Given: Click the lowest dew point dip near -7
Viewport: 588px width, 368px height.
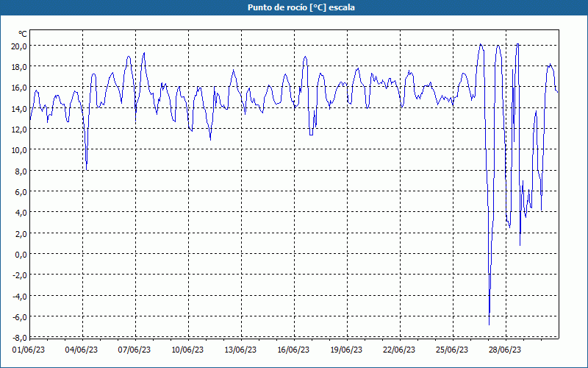Looking at the screenshot, I should click(x=489, y=325).
